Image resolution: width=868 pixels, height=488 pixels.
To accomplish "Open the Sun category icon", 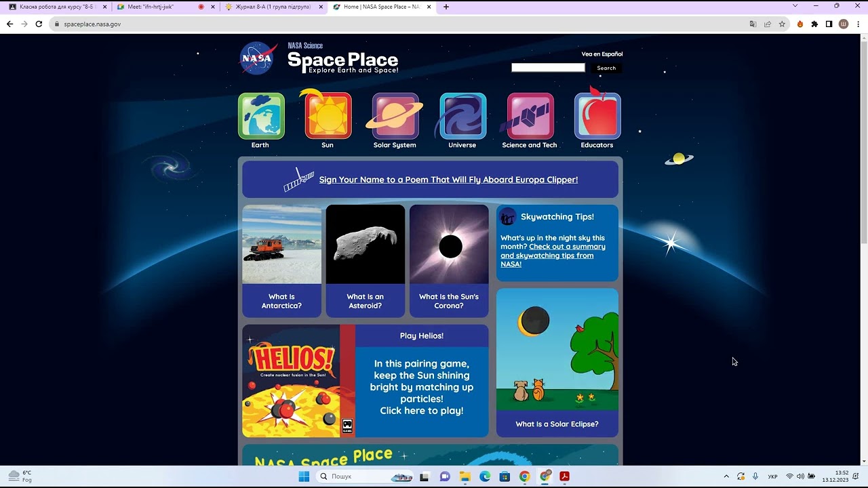I will (328, 116).
